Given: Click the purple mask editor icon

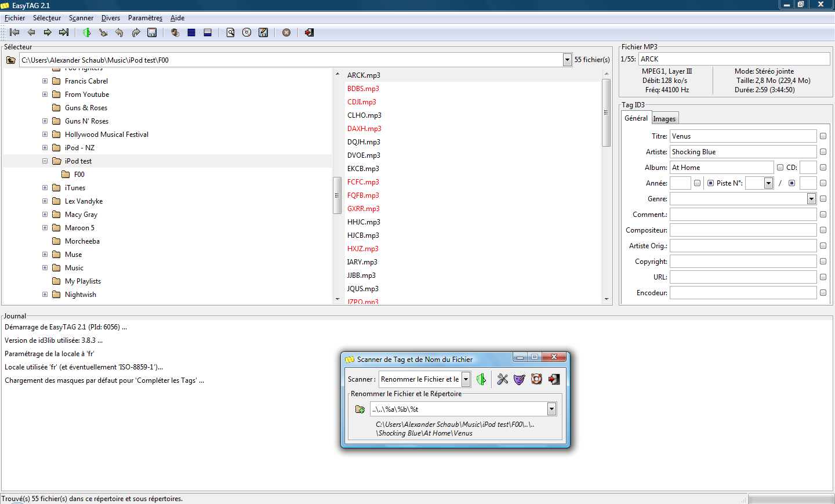Looking at the screenshot, I should pos(519,379).
